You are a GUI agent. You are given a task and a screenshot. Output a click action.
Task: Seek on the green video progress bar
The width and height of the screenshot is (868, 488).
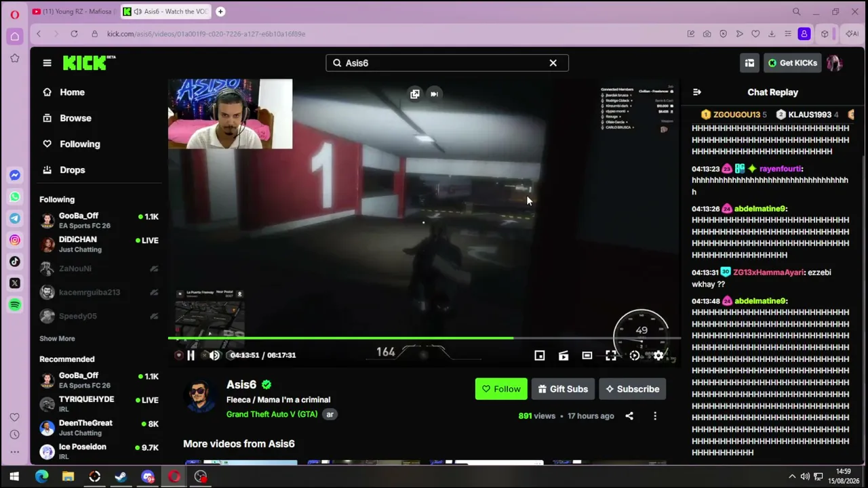pyautogui.click(x=424, y=338)
